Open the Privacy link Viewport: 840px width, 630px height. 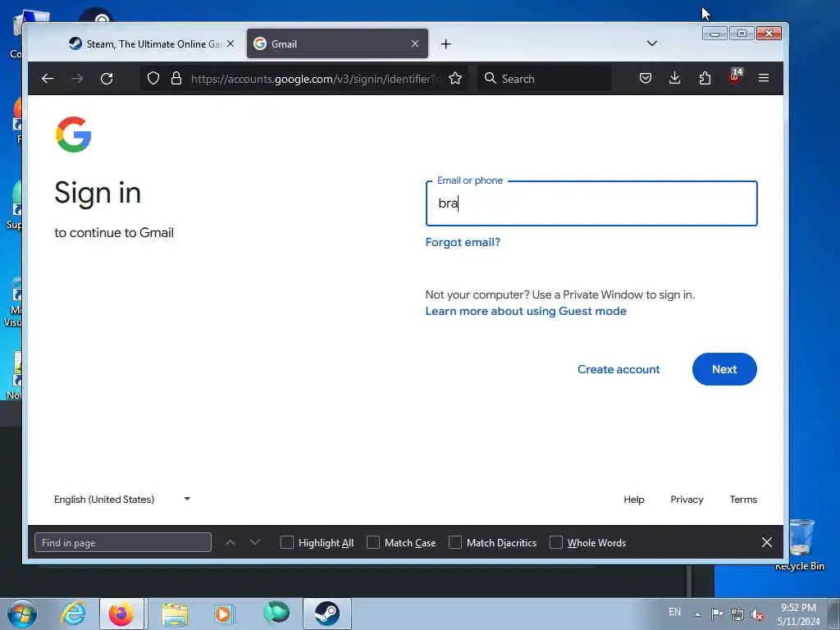(687, 500)
